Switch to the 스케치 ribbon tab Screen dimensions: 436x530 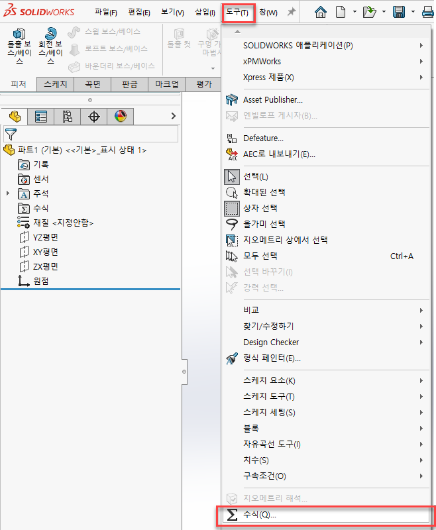point(55,84)
